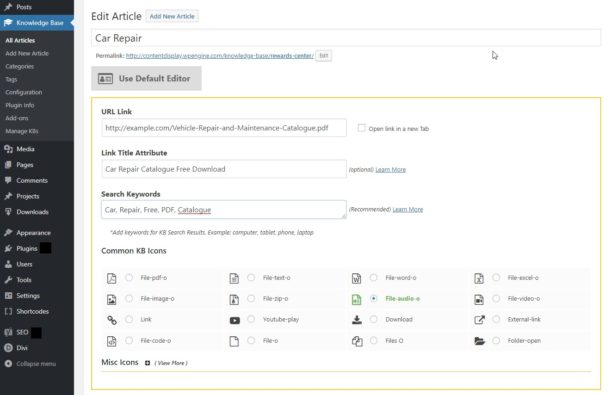Select the Download radio button
The width and height of the screenshot is (610, 395).
coord(373,319)
